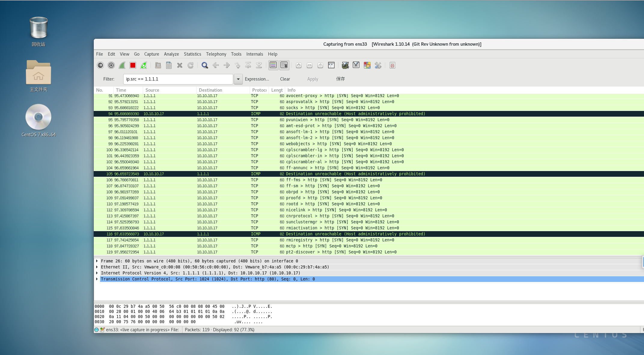The height and width of the screenshot is (355, 644).
Task: Expand the Ethernet II details row
Action: (97, 267)
